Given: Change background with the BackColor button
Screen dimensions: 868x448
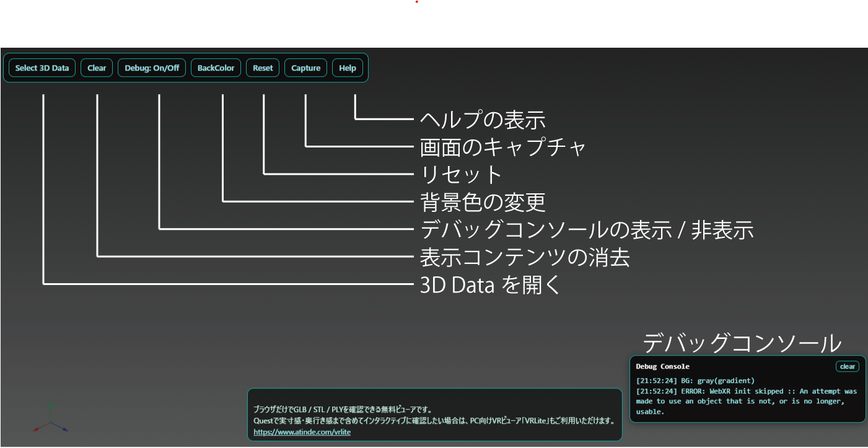Looking at the screenshot, I should (x=216, y=68).
